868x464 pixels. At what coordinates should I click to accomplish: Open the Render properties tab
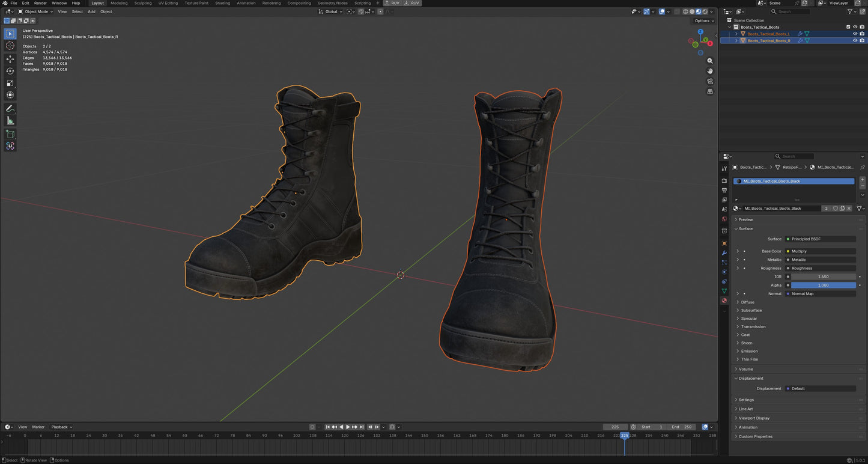click(724, 180)
